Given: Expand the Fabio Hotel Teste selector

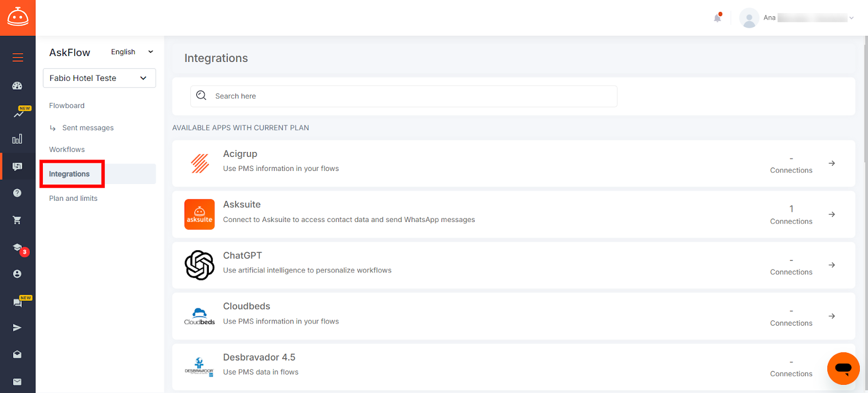Looking at the screenshot, I should point(99,78).
